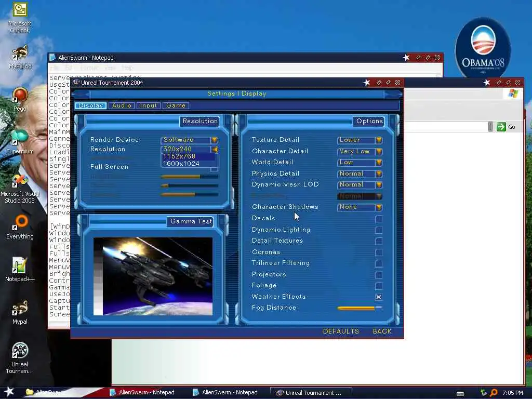
Task: Open the Microsoft Outlook desktop icon
Action: [x=20, y=18]
